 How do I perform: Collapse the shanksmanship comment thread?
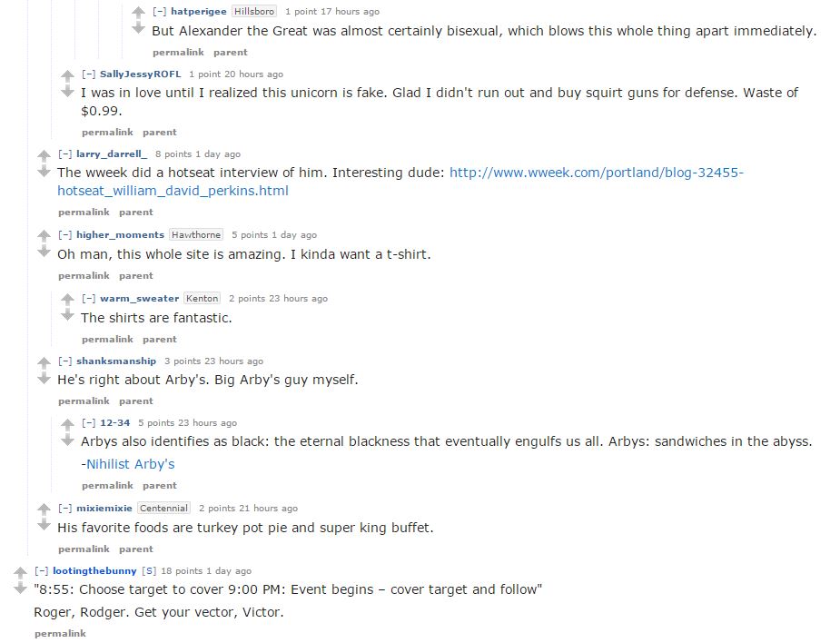64,361
